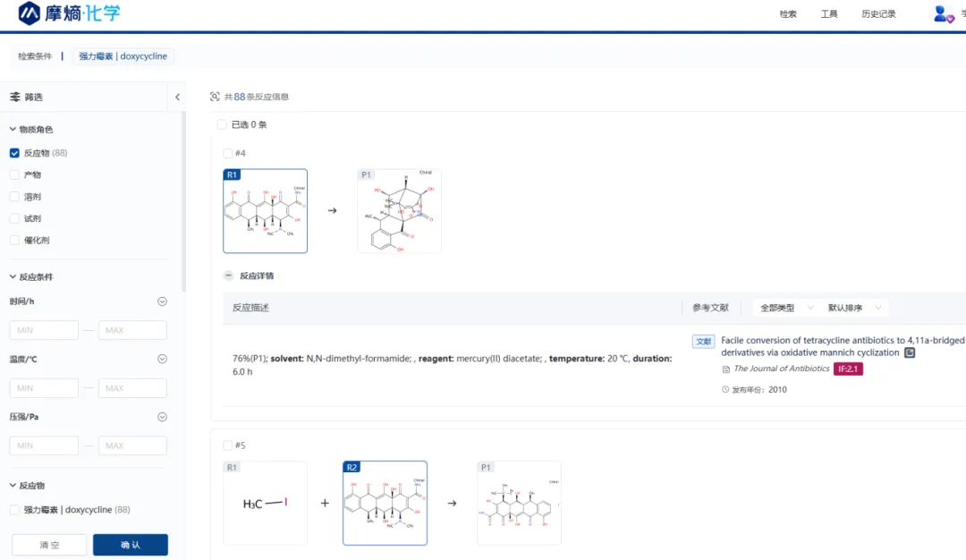Viewport: 966px width, 560px height.
Task: Collapse the 时间/h range section
Action: click(162, 301)
